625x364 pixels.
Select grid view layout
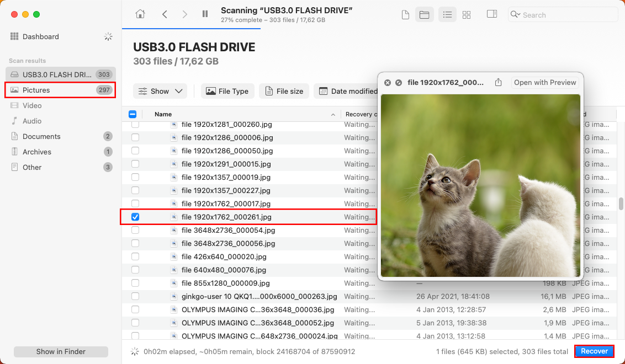(x=467, y=15)
